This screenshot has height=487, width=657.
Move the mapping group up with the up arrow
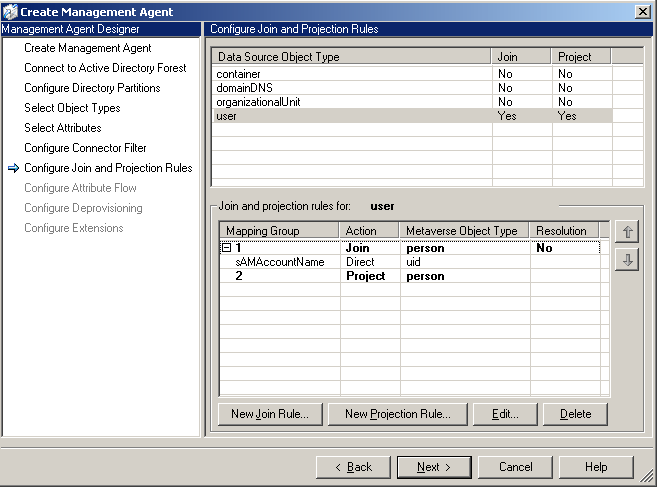click(627, 231)
